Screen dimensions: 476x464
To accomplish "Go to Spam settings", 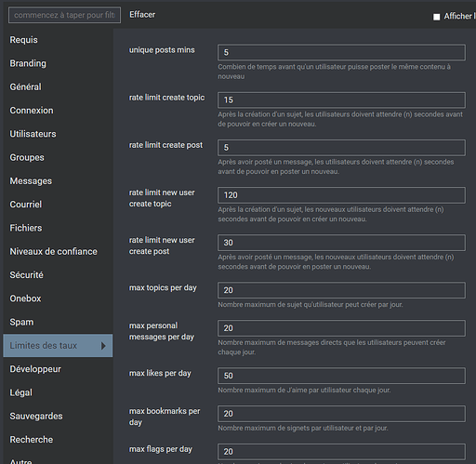I will tap(21, 322).
